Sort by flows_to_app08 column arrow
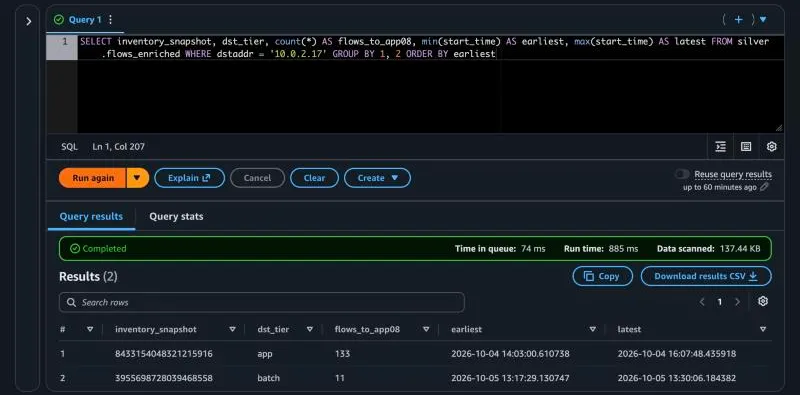The height and width of the screenshot is (395, 800). [x=426, y=329]
